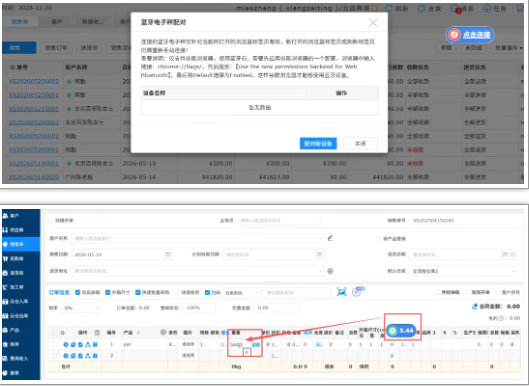Click the 销售订单 toolbar button

point(56,48)
